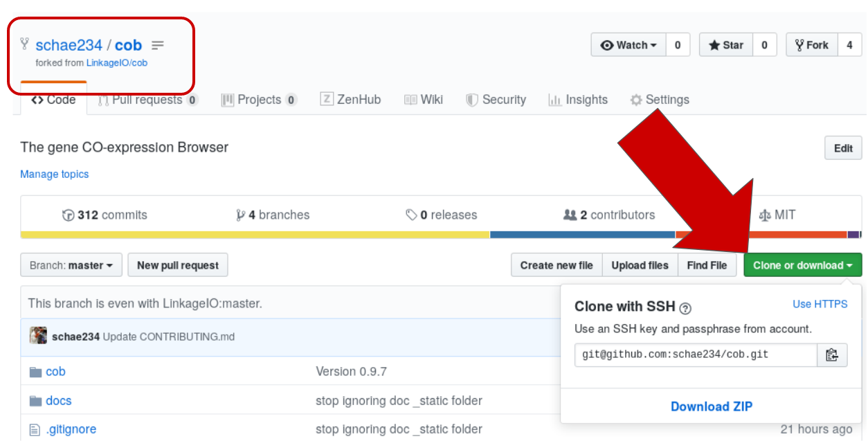Click the yellow language bar segment

pos(255,235)
